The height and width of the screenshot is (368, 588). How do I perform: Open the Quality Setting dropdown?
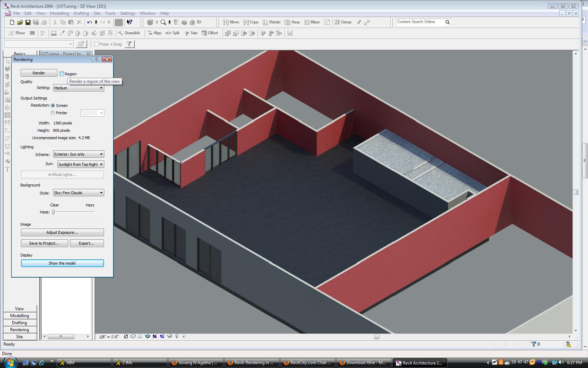(x=78, y=88)
